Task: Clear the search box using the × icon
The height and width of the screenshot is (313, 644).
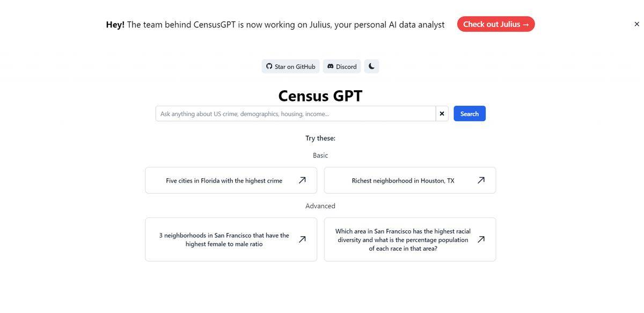Action: pyautogui.click(x=441, y=113)
